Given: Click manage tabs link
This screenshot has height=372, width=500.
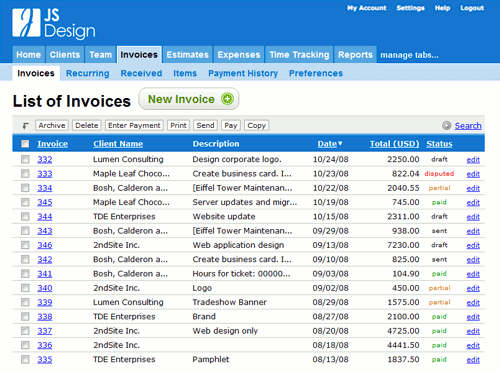Looking at the screenshot, I should point(409,55).
